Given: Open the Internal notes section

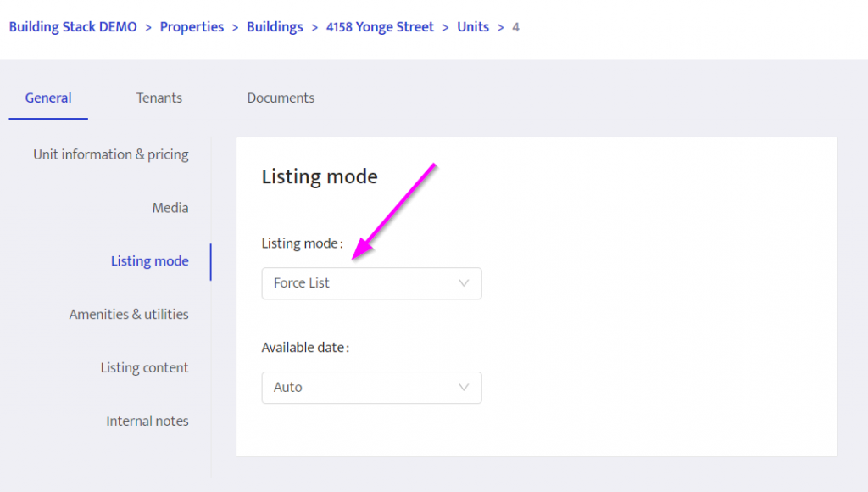Looking at the screenshot, I should 147,421.
